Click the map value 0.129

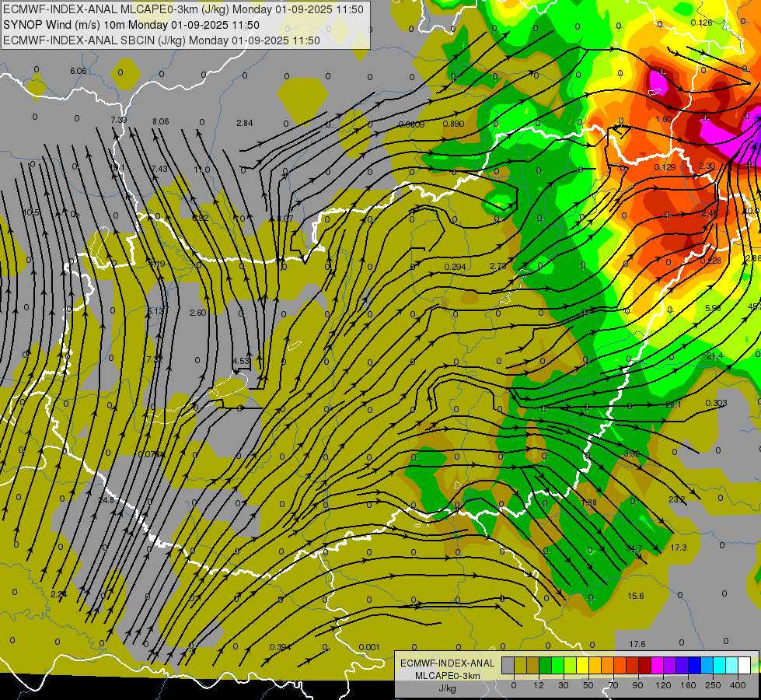click(665, 167)
